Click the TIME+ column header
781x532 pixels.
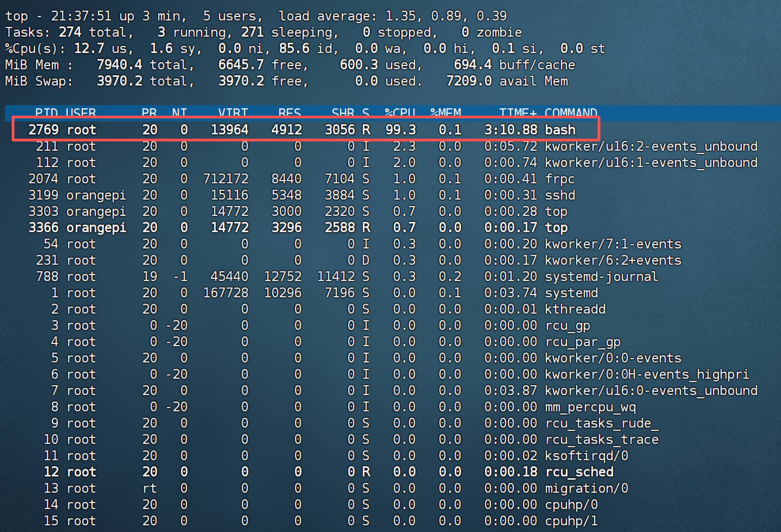518,113
